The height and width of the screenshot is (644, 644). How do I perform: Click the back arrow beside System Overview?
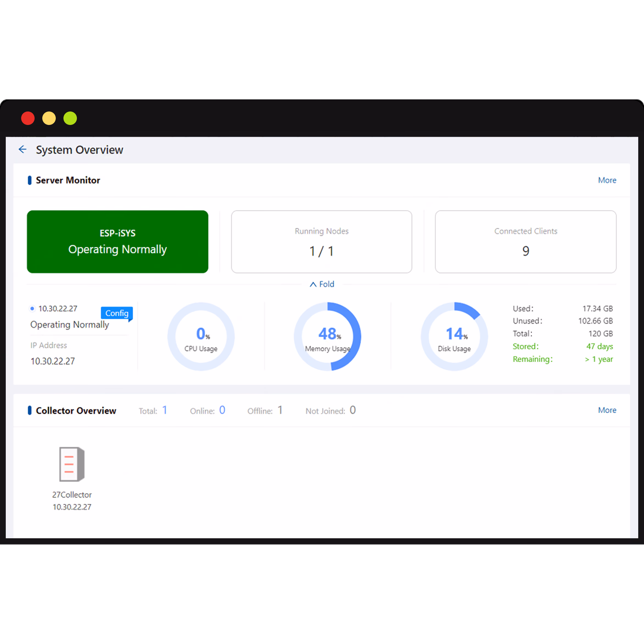(22, 149)
